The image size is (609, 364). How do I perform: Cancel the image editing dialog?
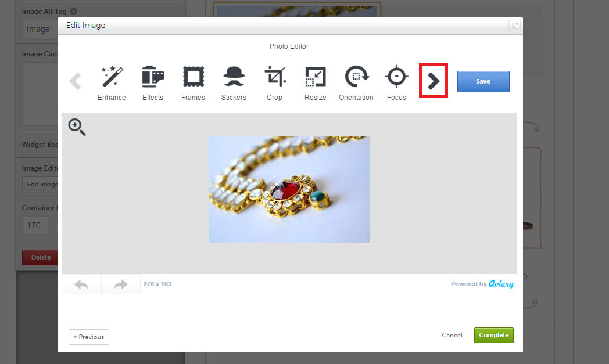coord(452,335)
